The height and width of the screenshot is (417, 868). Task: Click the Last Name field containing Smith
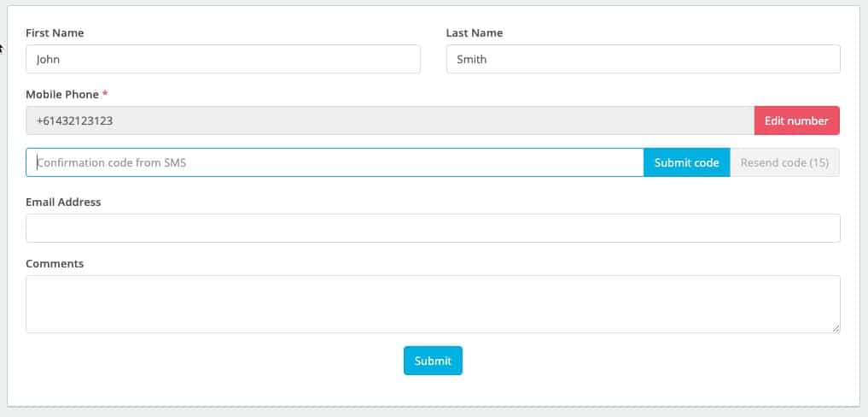click(x=644, y=59)
